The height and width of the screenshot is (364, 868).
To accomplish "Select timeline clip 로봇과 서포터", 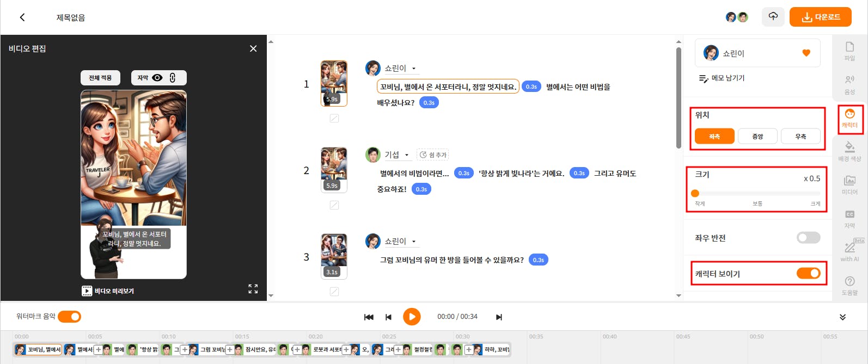I will [x=322, y=349].
